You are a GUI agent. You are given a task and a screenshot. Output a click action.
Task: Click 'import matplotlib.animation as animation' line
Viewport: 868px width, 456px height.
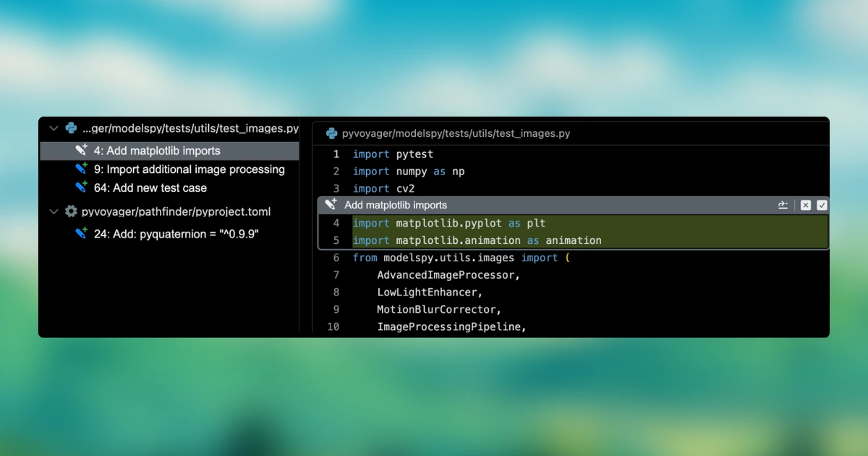(x=477, y=240)
